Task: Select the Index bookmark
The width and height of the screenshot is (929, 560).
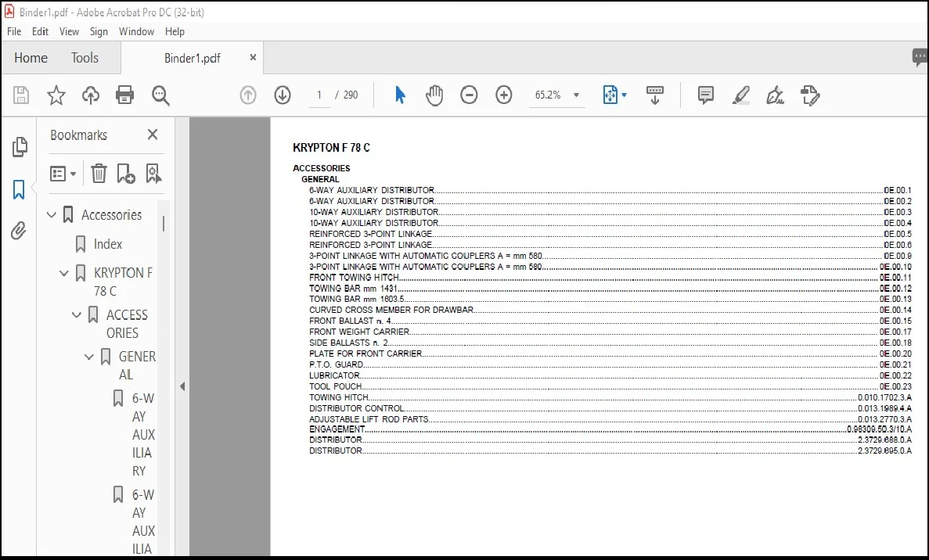Action: coord(108,244)
